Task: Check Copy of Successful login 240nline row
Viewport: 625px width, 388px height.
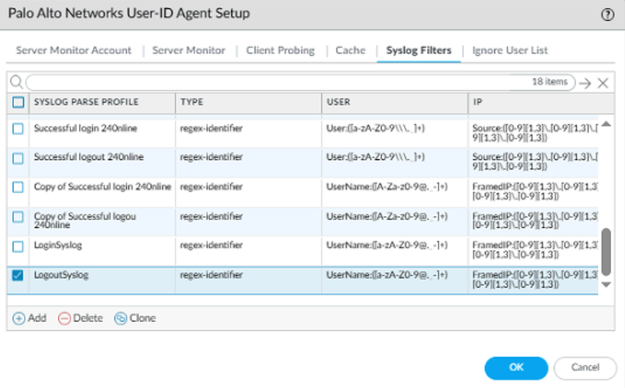Action: 18,187
